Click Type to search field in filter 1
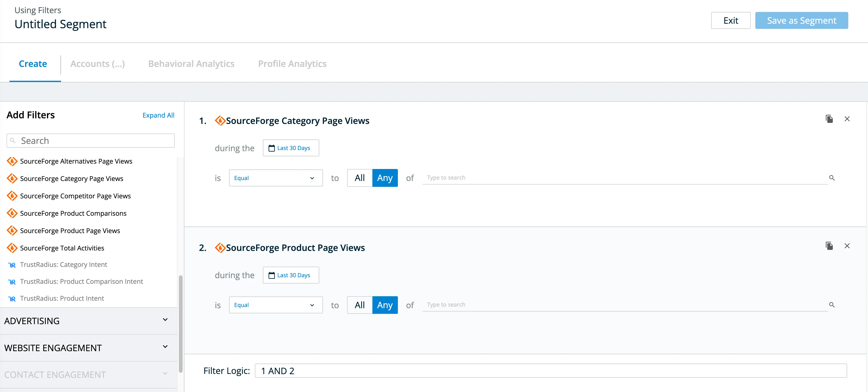868x392 pixels. click(x=625, y=178)
